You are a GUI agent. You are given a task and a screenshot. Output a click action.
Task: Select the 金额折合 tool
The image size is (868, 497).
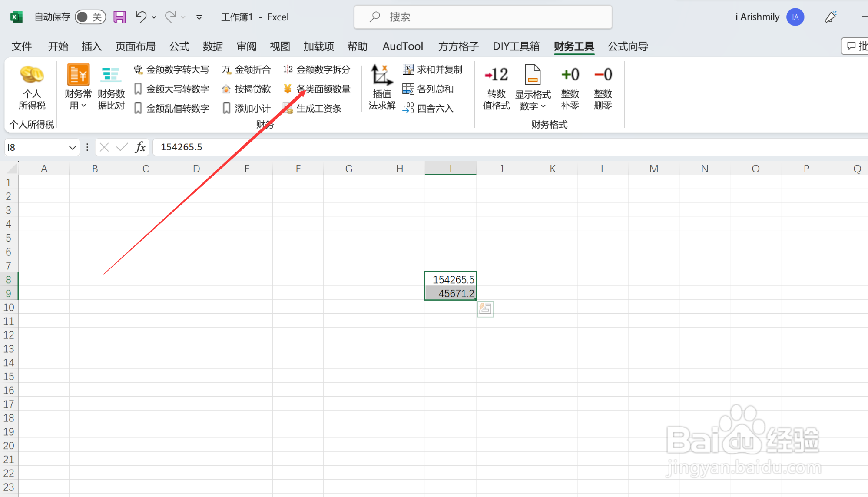tap(246, 70)
